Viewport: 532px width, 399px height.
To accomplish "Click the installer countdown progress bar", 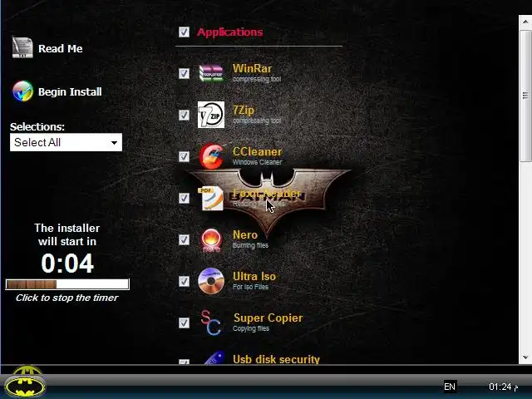I will (x=67, y=284).
